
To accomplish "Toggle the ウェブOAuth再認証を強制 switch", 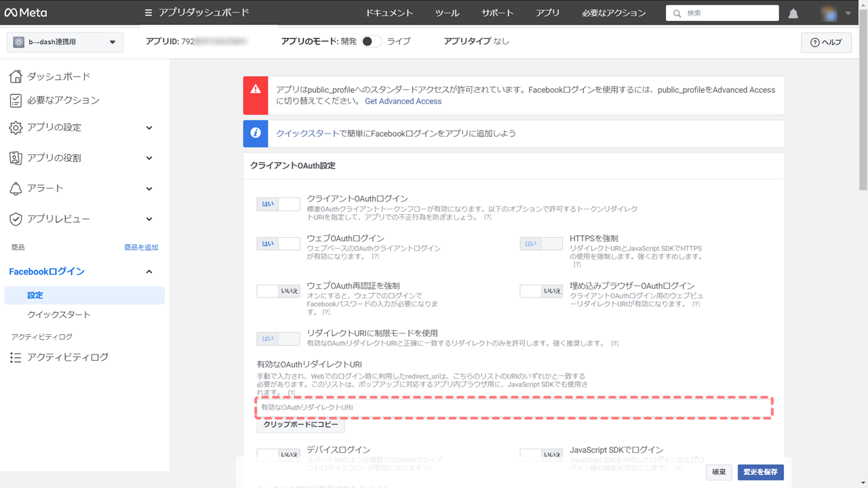I will pos(278,291).
